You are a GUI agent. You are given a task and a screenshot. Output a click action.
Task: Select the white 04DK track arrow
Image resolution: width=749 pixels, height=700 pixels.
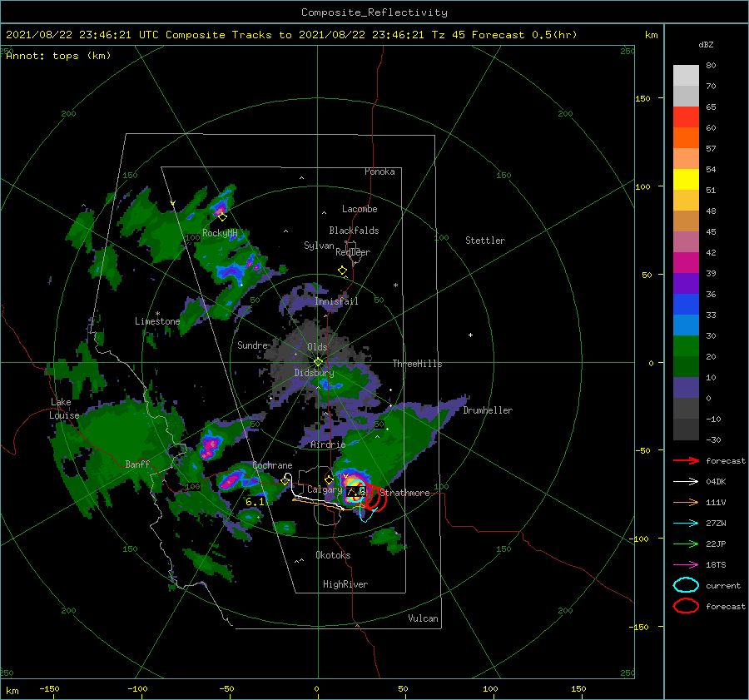pos(686,482)
